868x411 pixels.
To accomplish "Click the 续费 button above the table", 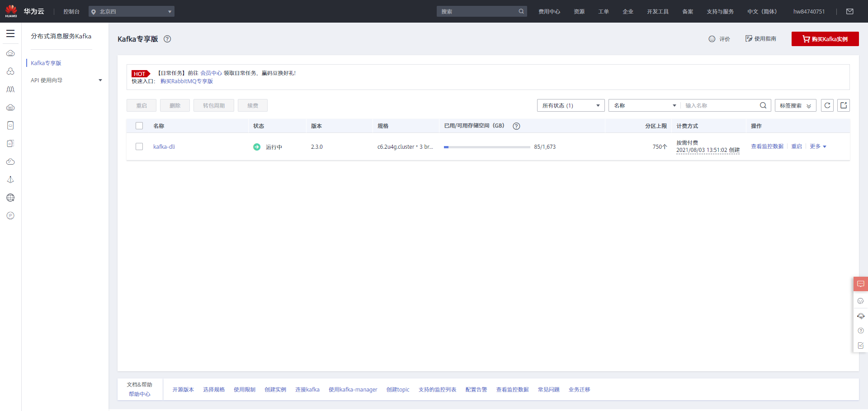I will pos(253,105).
